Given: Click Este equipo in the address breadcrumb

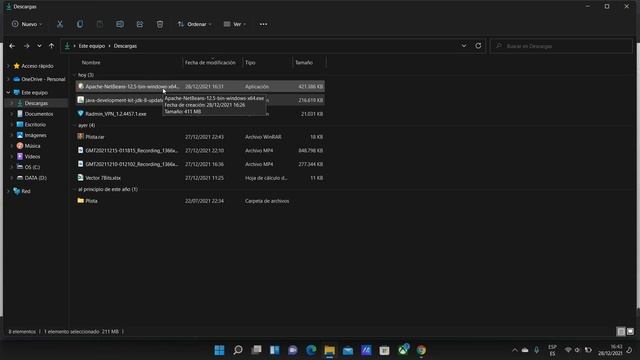Looking at the screenshot, I should (x=92, y=46).
